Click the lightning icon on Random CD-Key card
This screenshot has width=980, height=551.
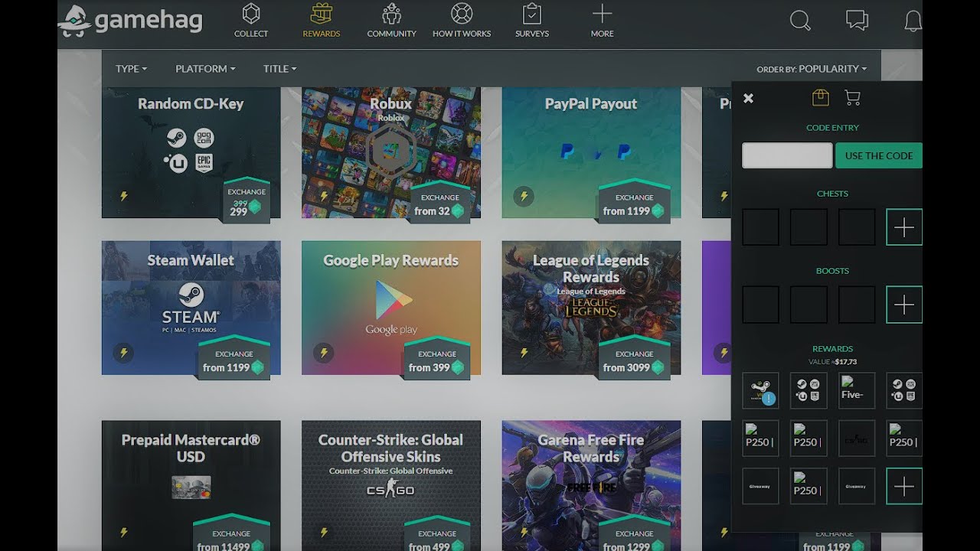[123, 196]
